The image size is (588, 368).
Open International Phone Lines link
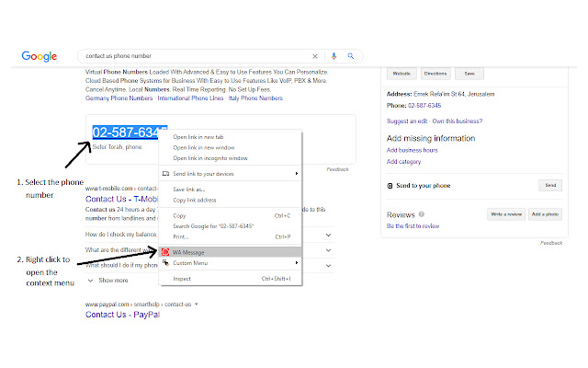[x=190, y=98]
